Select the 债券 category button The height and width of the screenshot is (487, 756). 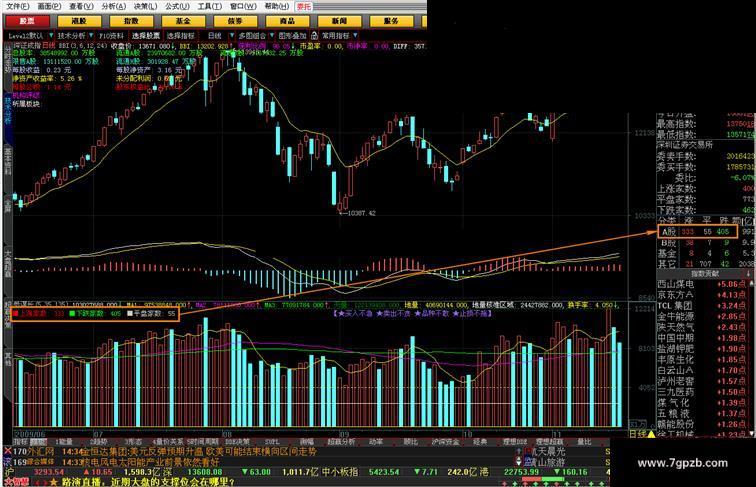tap(235, 21)
